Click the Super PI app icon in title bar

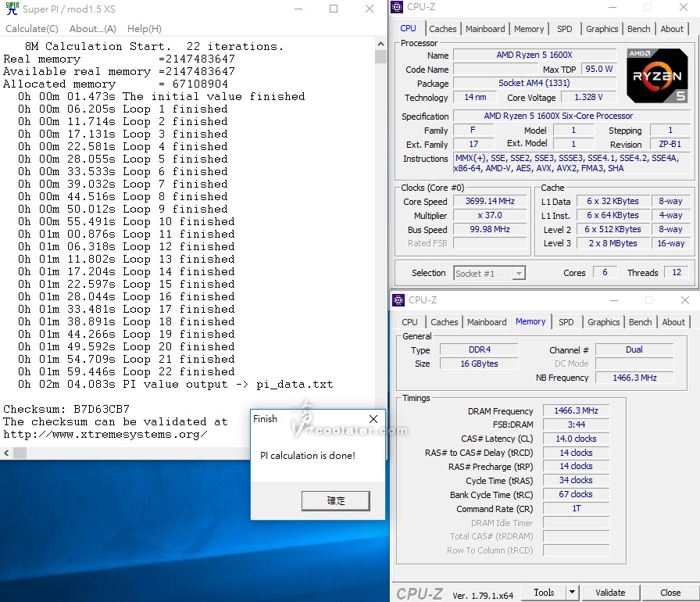[12, 9]
